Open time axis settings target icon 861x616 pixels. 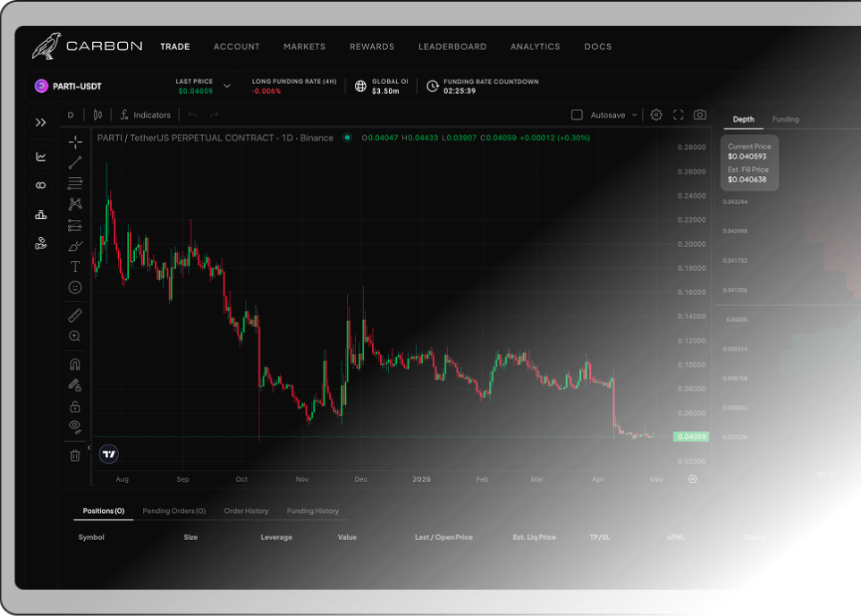(x=692, y=478)
